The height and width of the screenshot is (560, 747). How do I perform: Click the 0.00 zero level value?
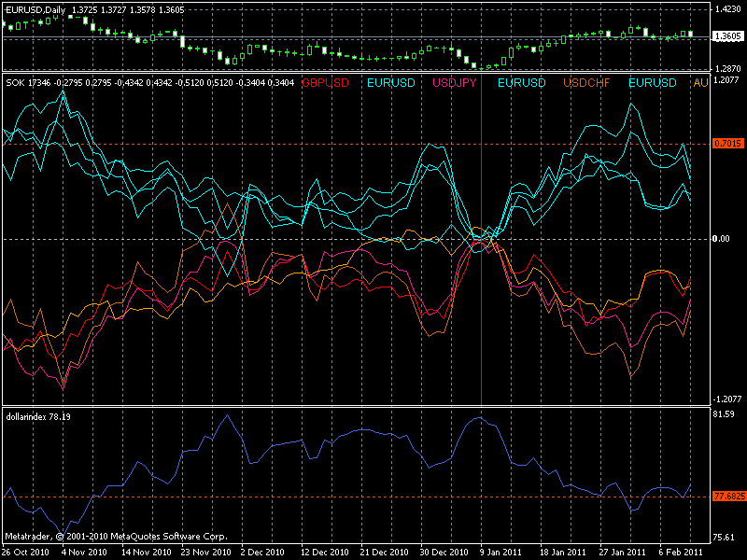[722, 239]
